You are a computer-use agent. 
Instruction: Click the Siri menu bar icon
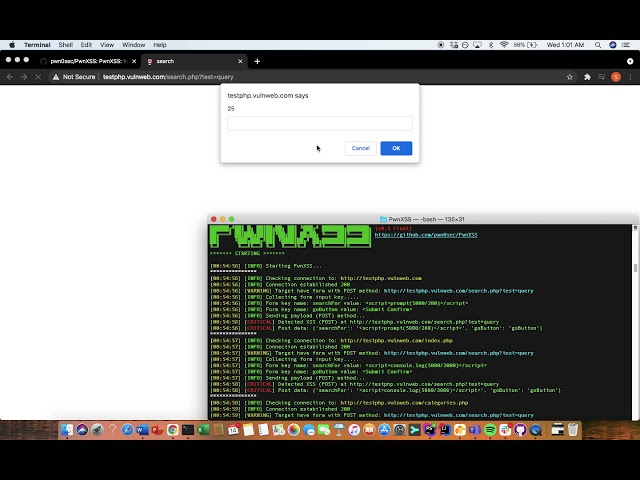pyautogui.click(x=613, y=45)
